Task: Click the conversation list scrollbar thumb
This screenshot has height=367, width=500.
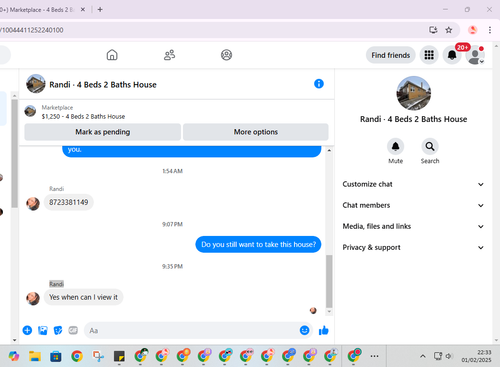Action: (x=14, y=153)
